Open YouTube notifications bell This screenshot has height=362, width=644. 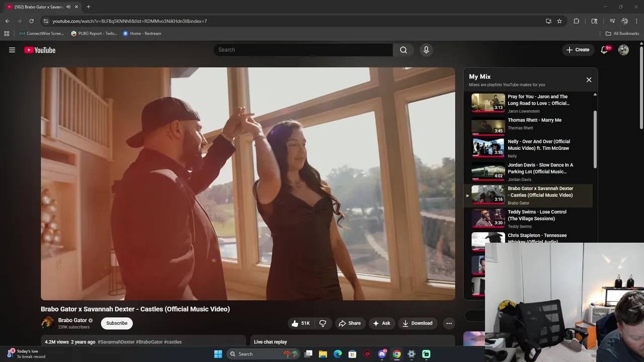coord(605,50)
